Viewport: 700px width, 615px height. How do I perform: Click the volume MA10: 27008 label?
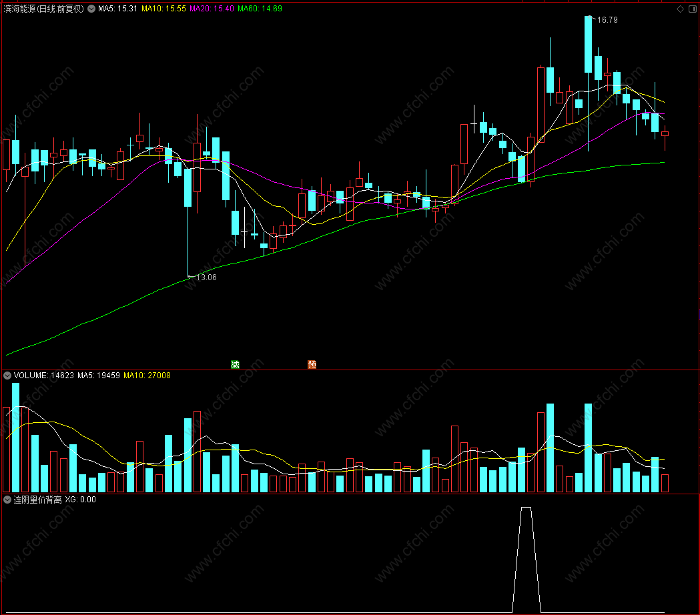[147, 376]
